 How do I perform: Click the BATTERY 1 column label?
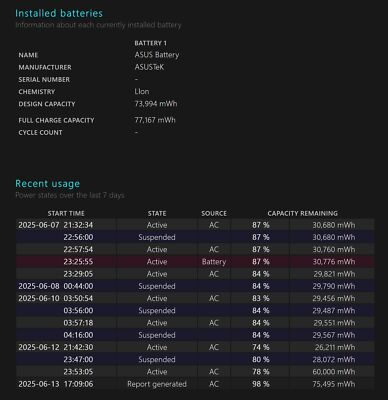point(150,43)
